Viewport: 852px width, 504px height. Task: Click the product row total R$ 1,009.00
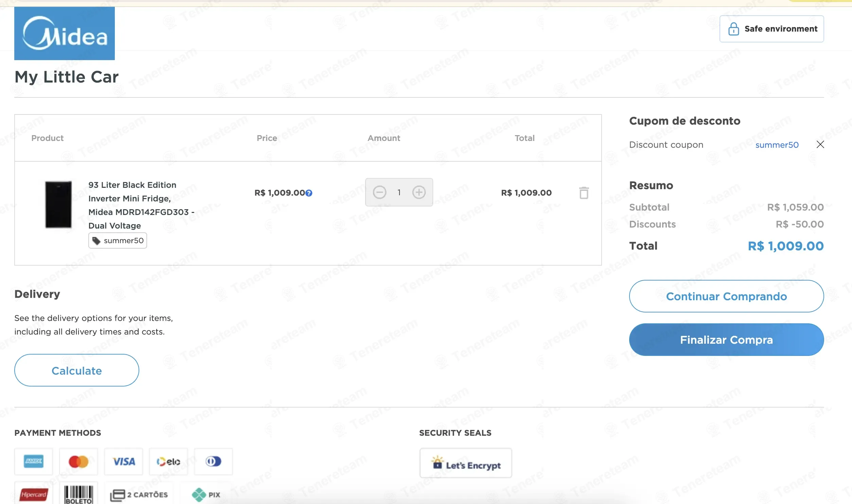click(526, 193)
